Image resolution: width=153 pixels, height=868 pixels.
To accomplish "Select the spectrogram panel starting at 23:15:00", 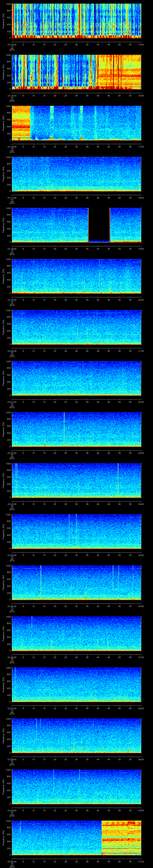I will coord(77,72).
